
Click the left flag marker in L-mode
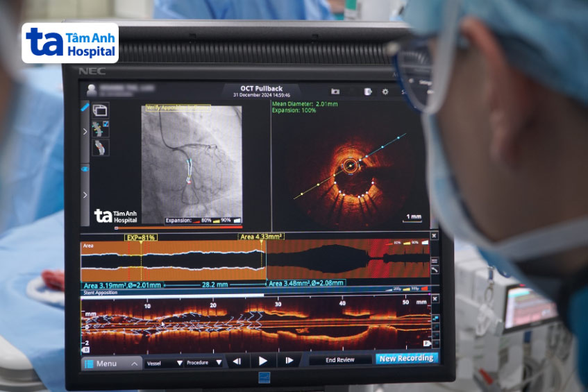click(86, 350)
